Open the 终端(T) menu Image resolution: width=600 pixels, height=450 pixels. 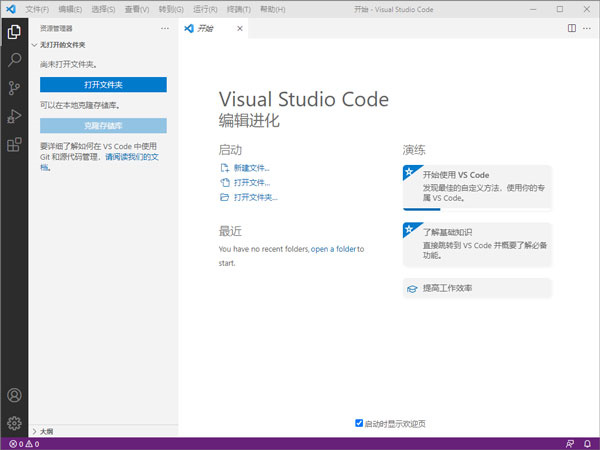point(236,9)
